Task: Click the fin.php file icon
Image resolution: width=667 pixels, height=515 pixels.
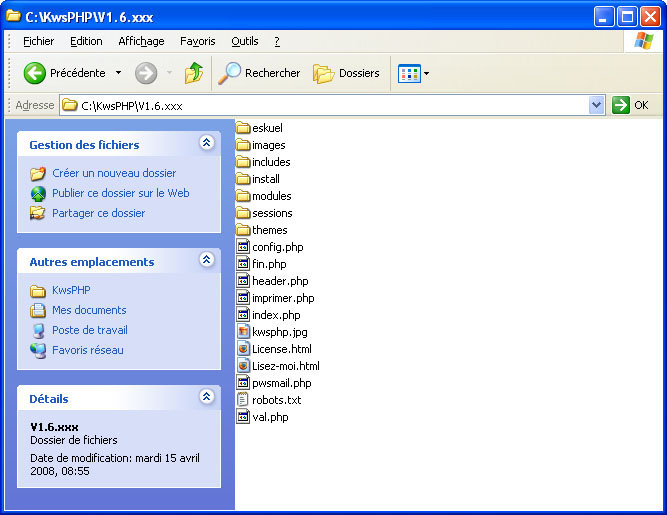Action: tap(243, 264)
